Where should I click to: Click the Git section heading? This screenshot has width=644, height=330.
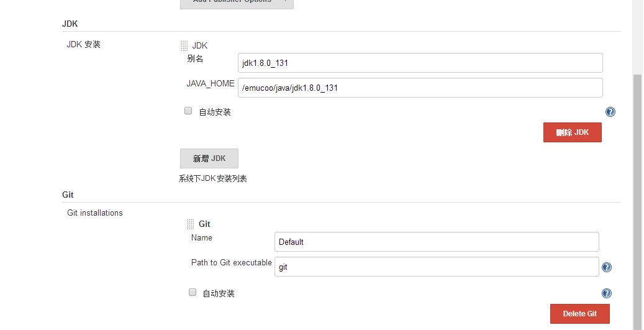[68, 195]
